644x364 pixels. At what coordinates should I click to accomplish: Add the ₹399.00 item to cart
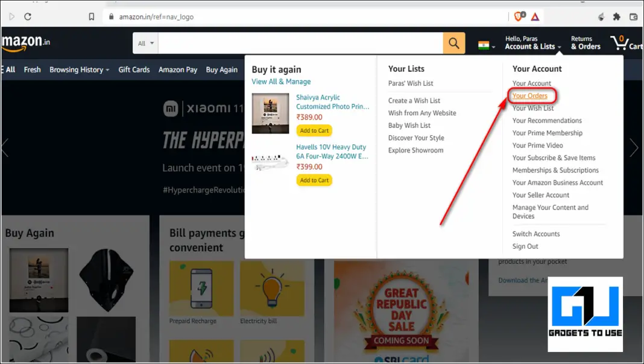(x=314, y=180)
